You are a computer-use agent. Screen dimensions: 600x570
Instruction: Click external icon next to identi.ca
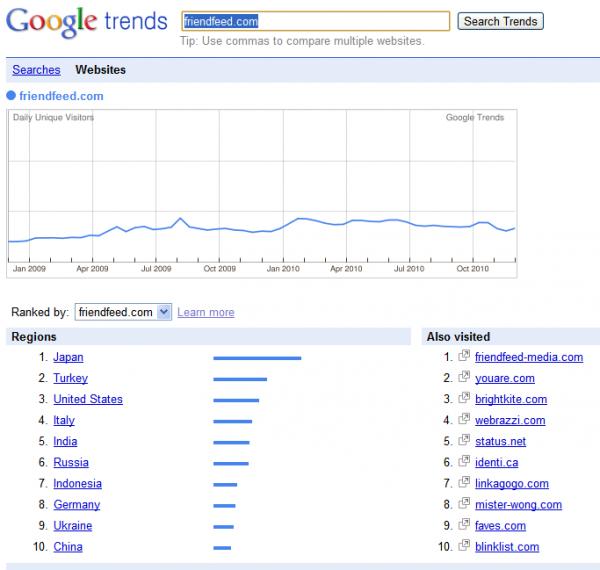[x=464, y=461]
